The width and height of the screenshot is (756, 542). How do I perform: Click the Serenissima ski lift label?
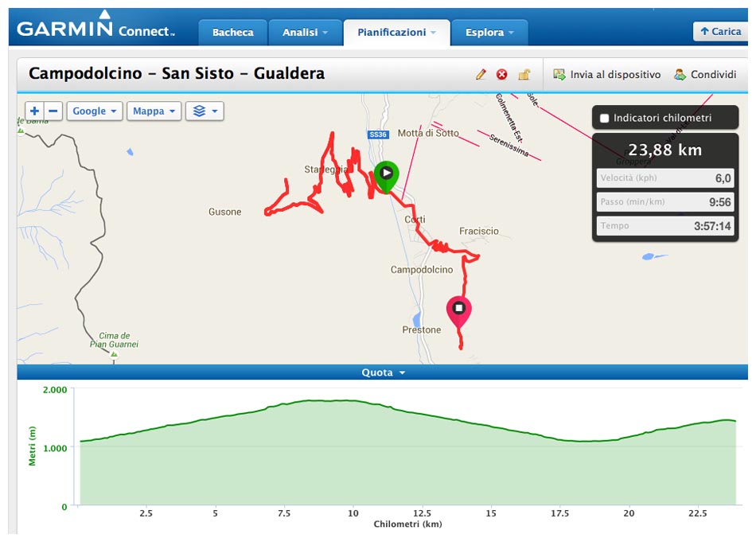[509, 145]
